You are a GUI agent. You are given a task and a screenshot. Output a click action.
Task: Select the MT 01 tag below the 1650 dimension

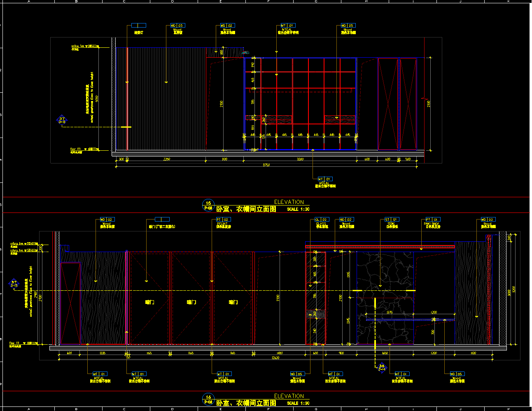pyautogui.click(x=402, y=374)
